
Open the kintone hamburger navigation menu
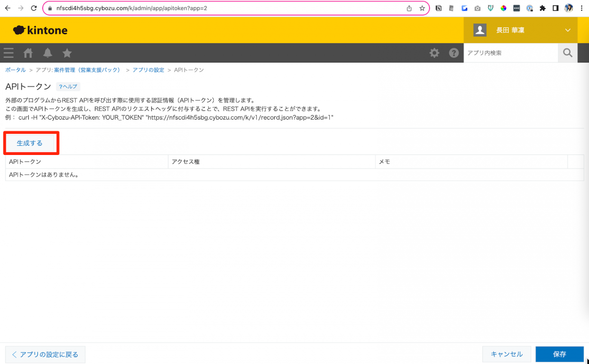pyautogui.click(x=8, y=53)
